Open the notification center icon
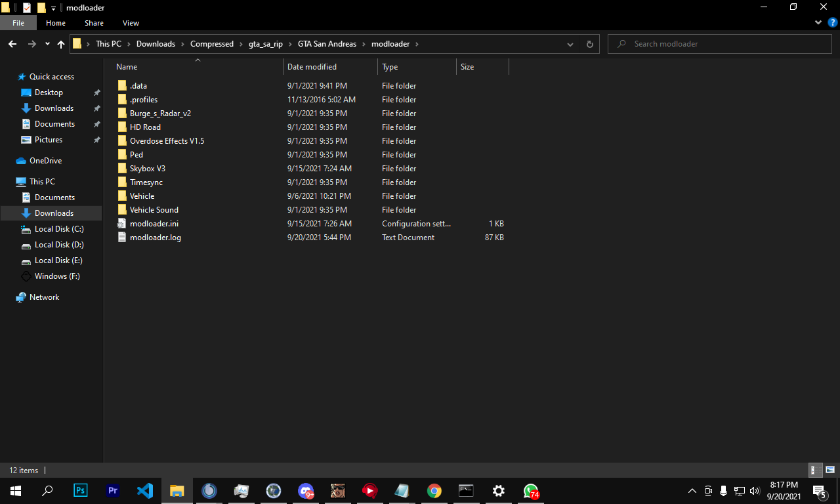Image resolution: width=840 pixels, height=504 pixels. 820,490
